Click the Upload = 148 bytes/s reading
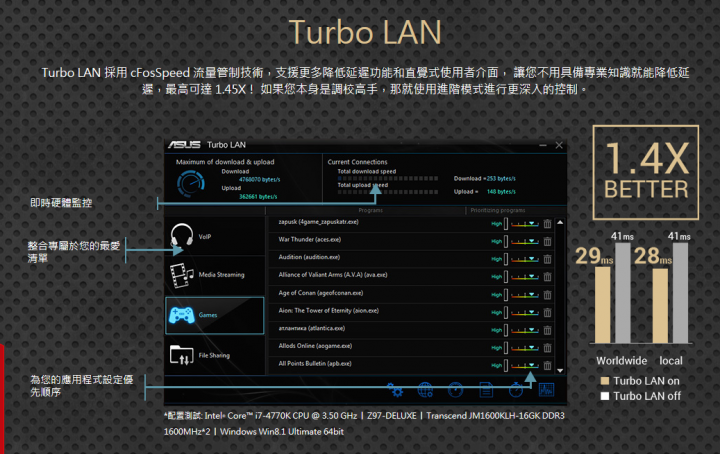Screen dimensions: 720x454 [484, 192]
